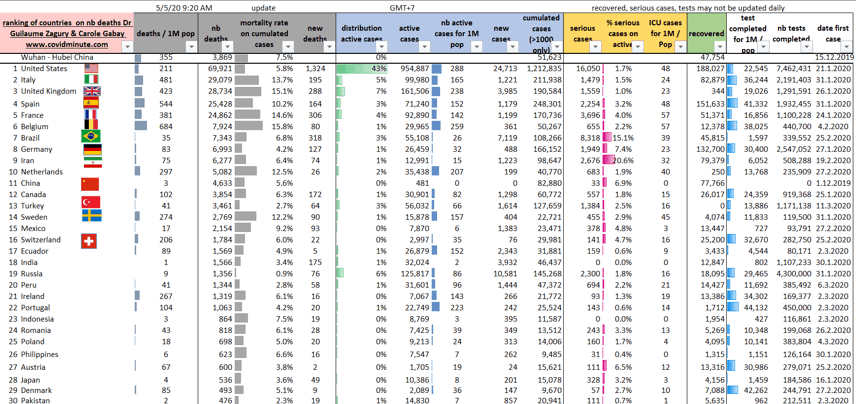
Task: Select the update label cell
Action: point(264,8)
